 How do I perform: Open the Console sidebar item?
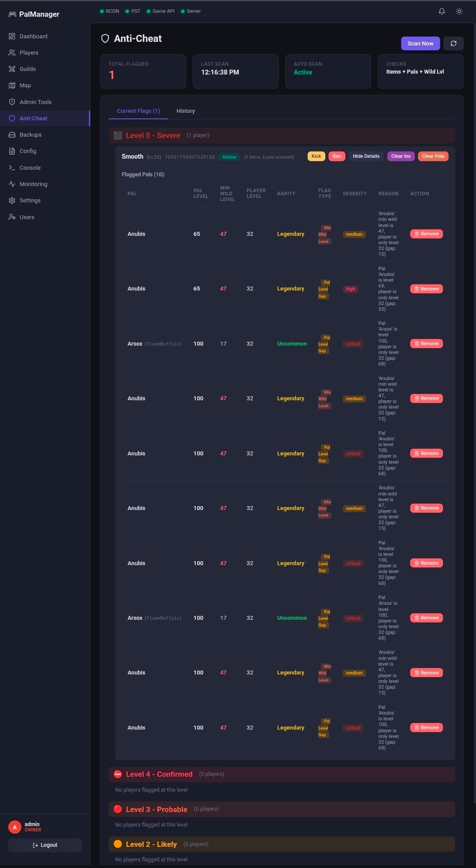pyautogui.click(x=30, y=168)
